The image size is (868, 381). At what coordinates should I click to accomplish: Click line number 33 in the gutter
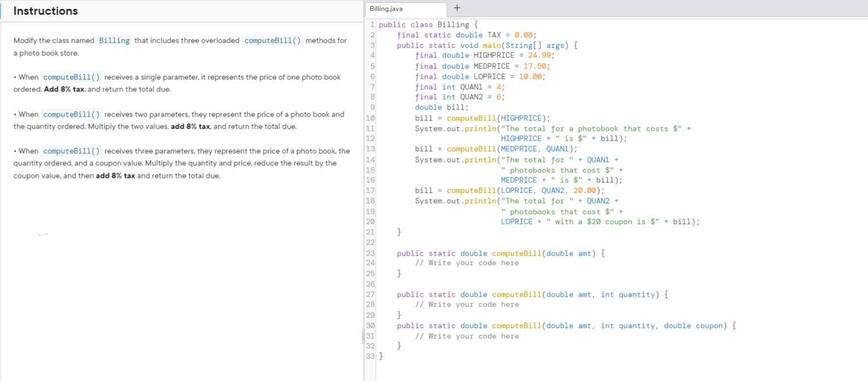point(371,356)
